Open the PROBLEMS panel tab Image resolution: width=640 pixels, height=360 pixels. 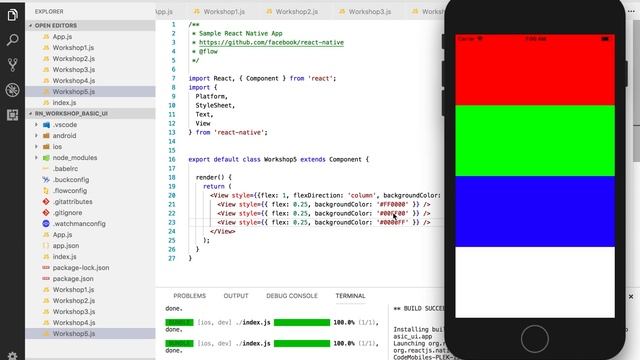[x=189, y=296]
